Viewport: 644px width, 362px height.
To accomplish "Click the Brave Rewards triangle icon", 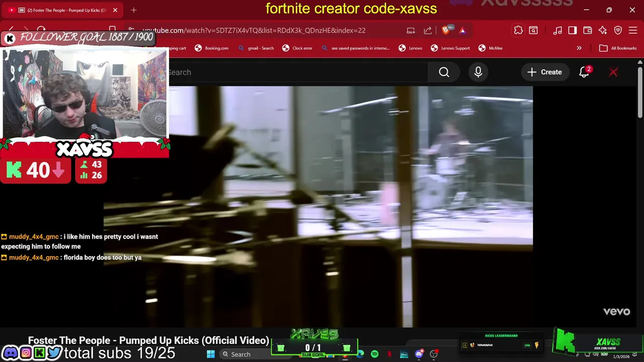I will pos(462,30).
